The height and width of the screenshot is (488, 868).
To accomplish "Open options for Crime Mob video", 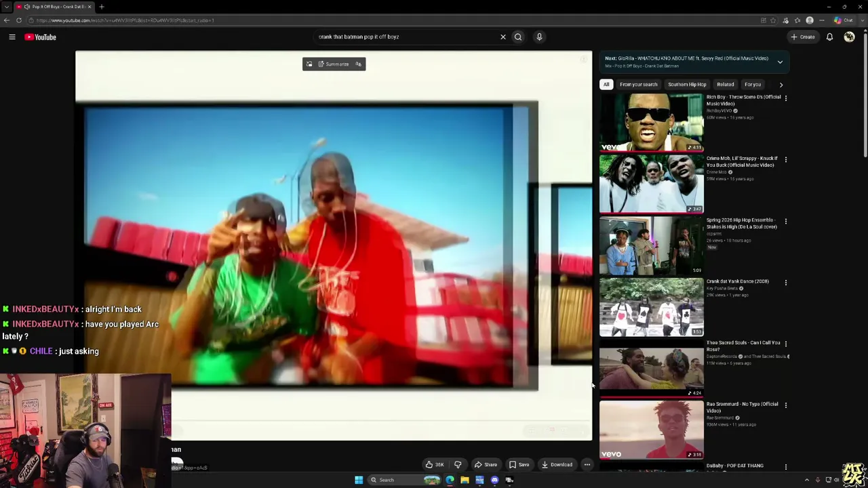I will [x=786, y=159].
